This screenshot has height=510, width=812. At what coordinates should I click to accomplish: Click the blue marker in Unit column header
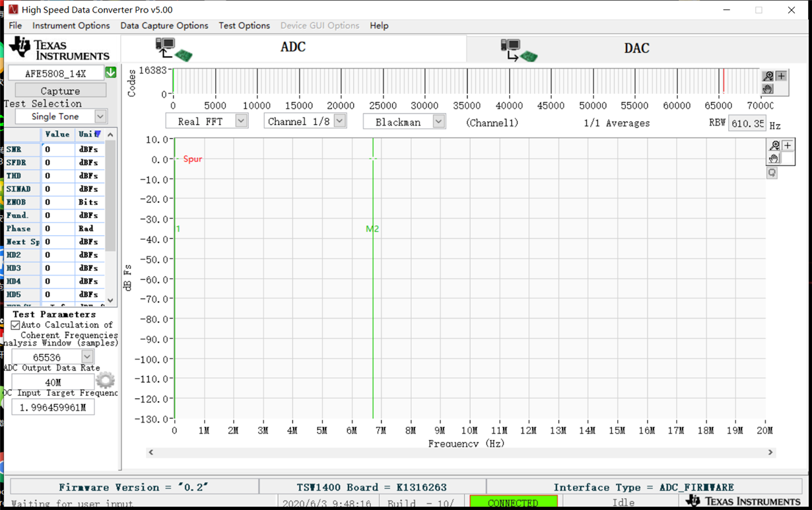(x=98, y=134)
